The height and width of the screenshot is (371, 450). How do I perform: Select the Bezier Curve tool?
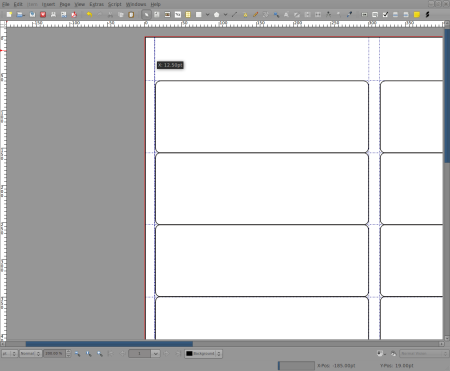pos(245,15)
